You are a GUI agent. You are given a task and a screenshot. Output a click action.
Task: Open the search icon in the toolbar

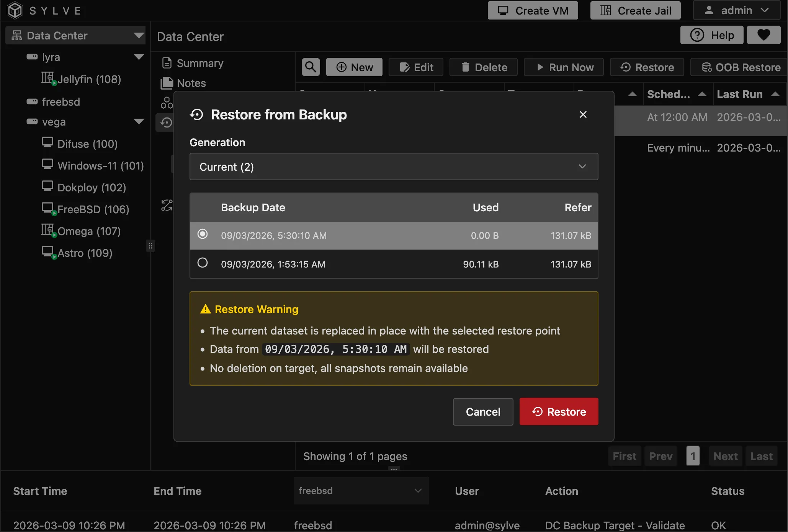[310, 67]
